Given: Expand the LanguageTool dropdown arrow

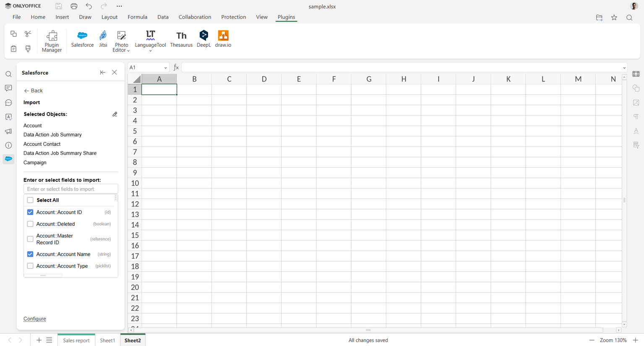Looking at the screenshot, I should (150, 51).
